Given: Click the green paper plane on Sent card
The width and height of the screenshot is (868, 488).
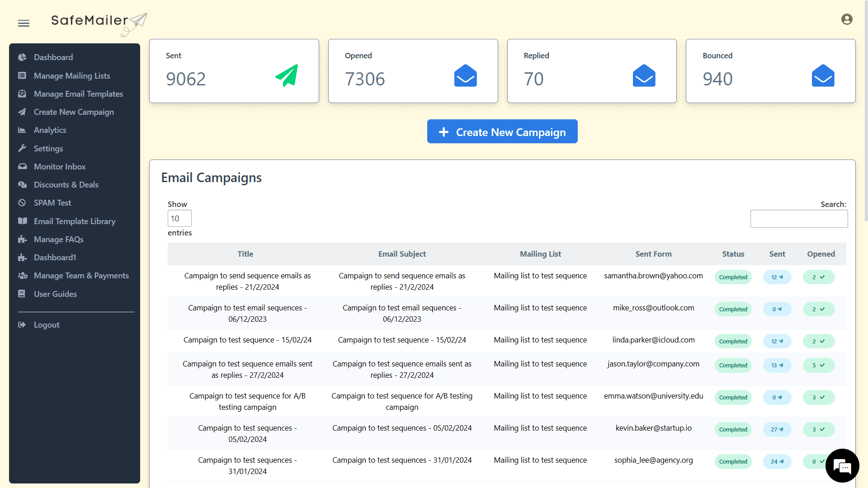Looking at the screenshot, I should pyautogui.click(x=286, y=77).
